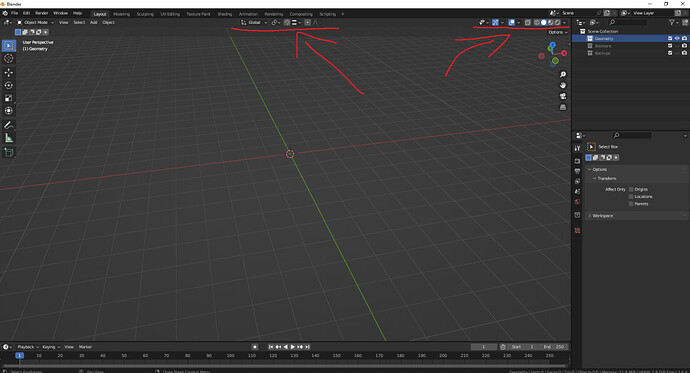Open viewport Options dropdown
The height and width of the screenshot is (373, 690).
point(558,32)
